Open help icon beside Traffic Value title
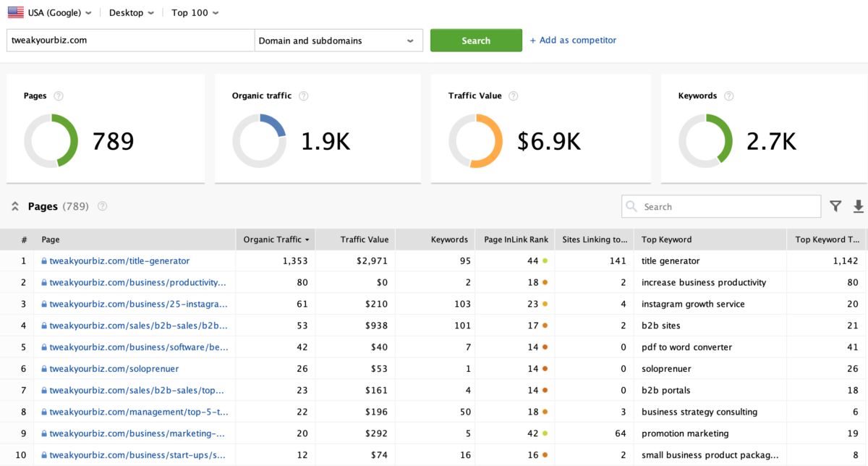The height and width of the screenshot is (466, 868). pos(514,96)
